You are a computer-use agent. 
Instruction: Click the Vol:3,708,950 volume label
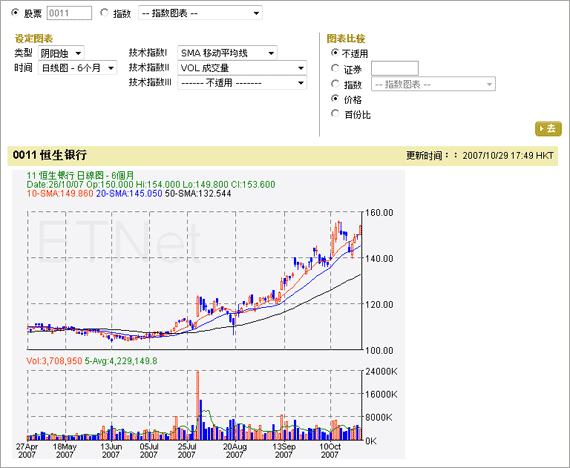coord(54,361)
